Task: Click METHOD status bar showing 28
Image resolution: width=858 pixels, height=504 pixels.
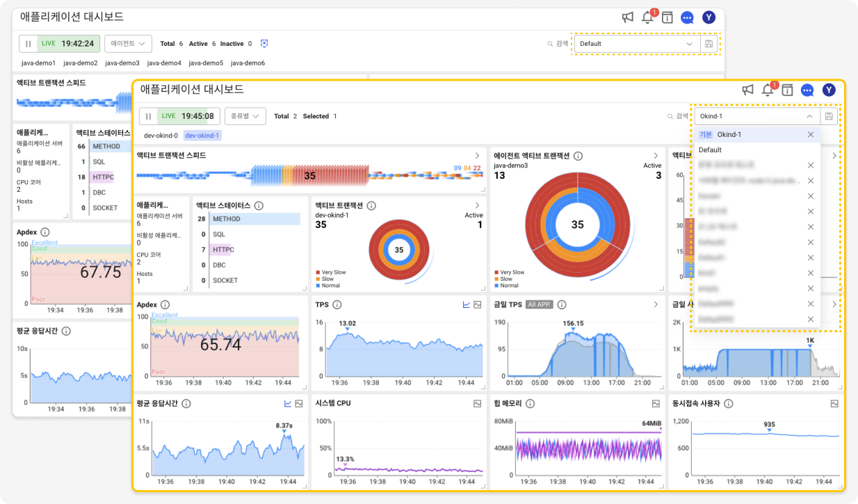Action: click(x=254, y=219)
